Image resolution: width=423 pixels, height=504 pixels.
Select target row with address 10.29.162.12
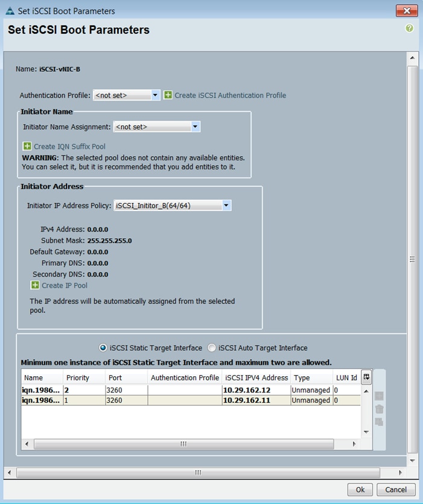[x=191, y=390]
